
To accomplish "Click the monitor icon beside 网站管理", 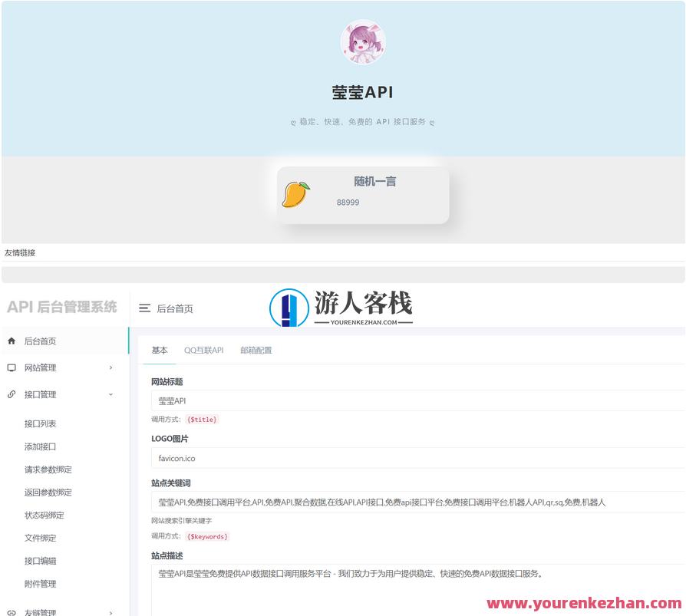I will [11, 367].
